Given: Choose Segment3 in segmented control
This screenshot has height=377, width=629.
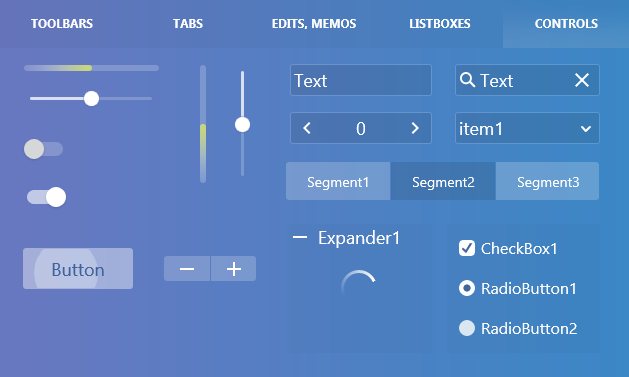Looking at the screenshot, I should tap(548, 181).
